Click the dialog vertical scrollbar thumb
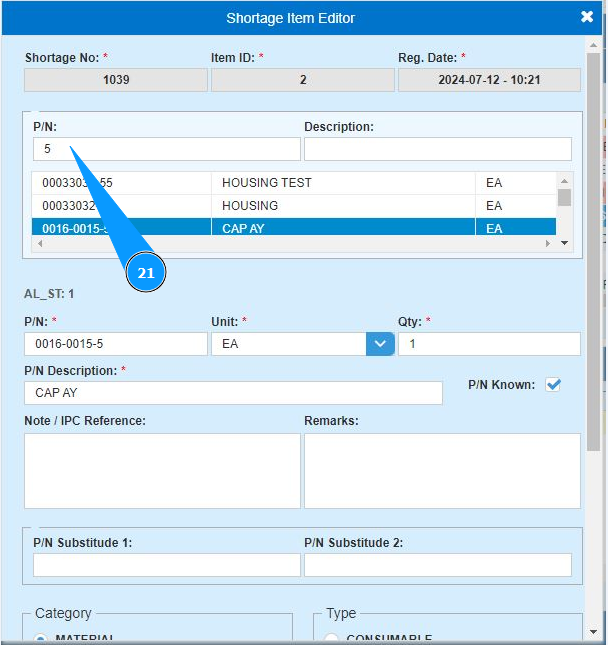Image resolution: width=608 pixels, height=645 pixels. point(593,252)
